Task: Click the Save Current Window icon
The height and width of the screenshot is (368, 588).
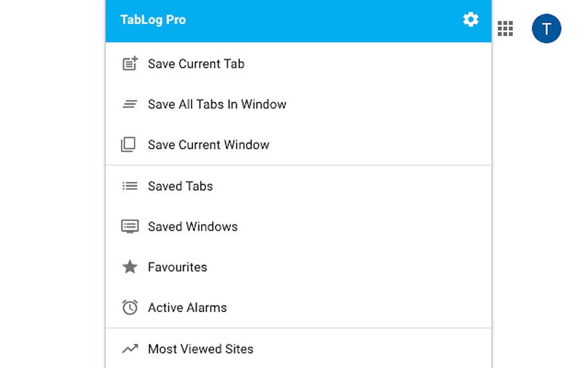Action: (130, 145)
